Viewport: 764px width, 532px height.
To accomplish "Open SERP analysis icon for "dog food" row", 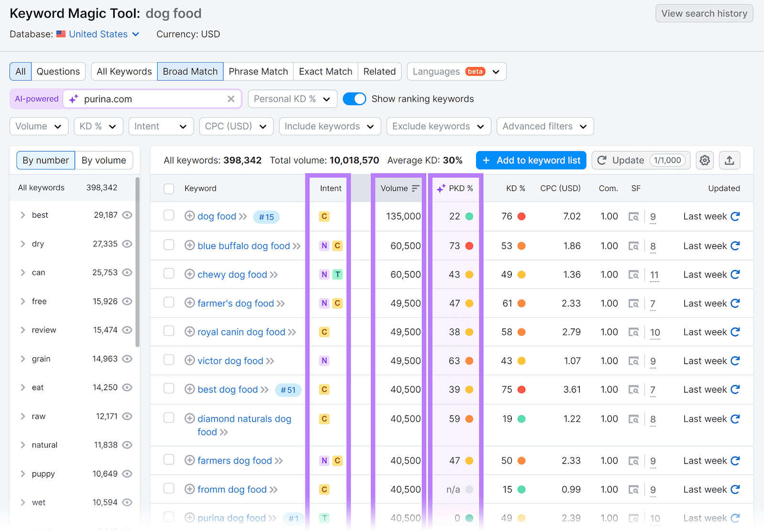I will 634,216.
